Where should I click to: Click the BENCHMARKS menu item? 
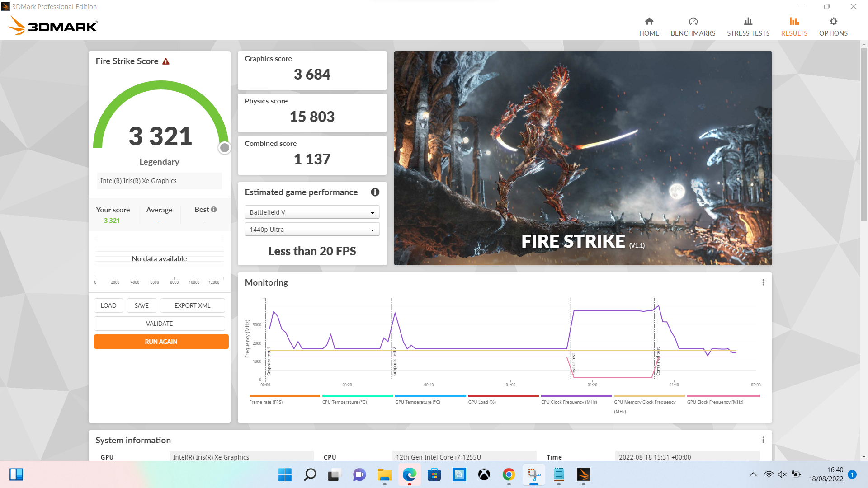(x=693, y=27)
